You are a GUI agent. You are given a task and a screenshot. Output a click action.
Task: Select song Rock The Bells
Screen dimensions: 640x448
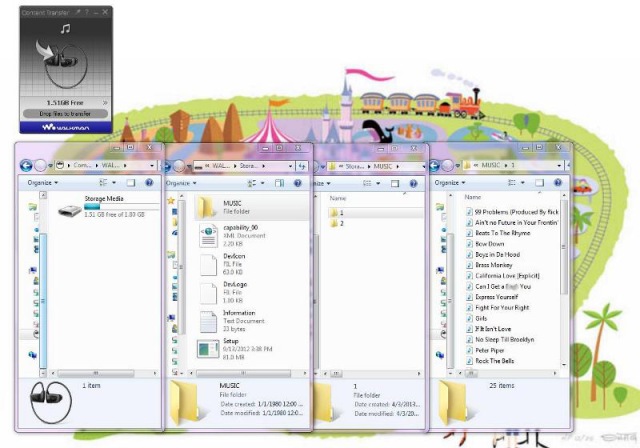point(490,361)
